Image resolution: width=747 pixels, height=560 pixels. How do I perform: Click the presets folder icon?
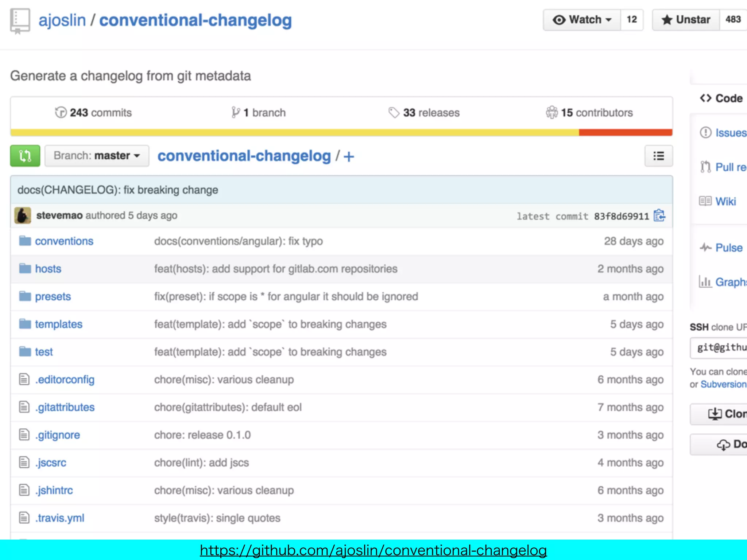(x=25, y=296)
